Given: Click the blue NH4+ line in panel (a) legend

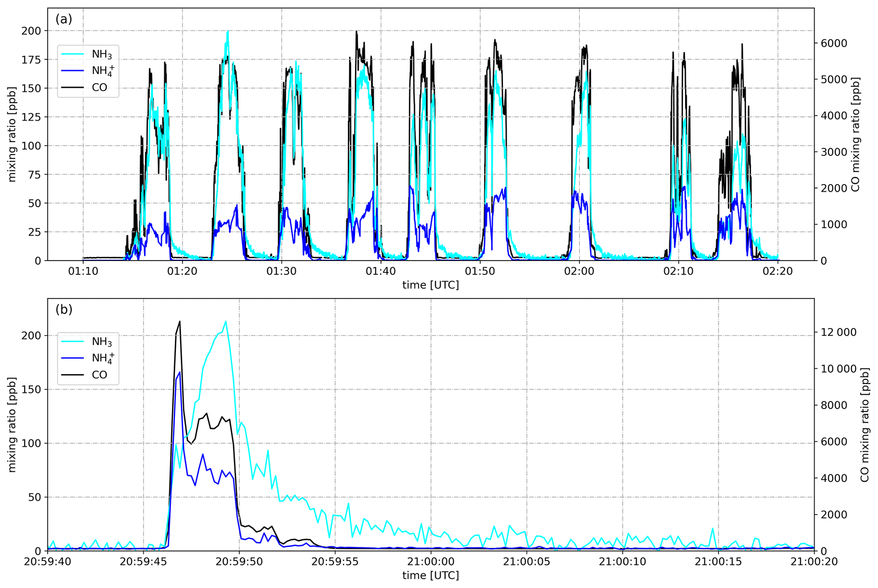Looking at the screenshot, I should click(x=73, y=70).
